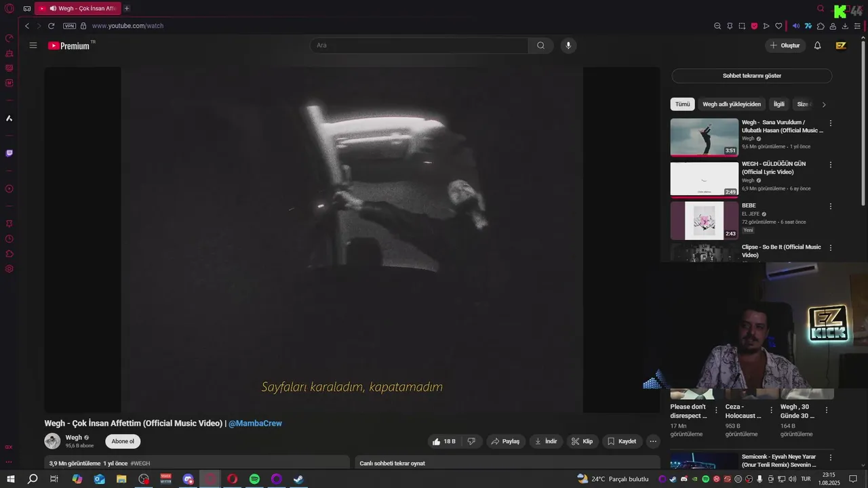Click Sohbet tekrarını göster button
The image size is (868, 488).
tap(751, 76)
